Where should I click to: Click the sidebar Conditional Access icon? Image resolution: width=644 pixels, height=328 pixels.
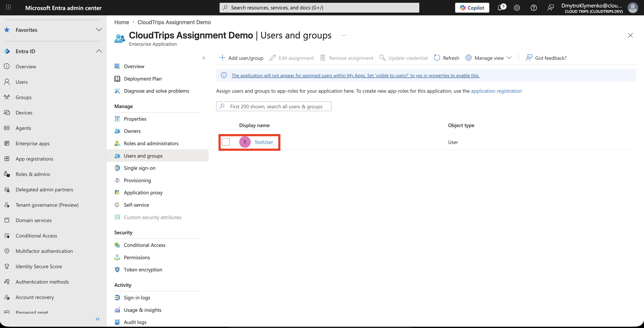pos(7,236)
